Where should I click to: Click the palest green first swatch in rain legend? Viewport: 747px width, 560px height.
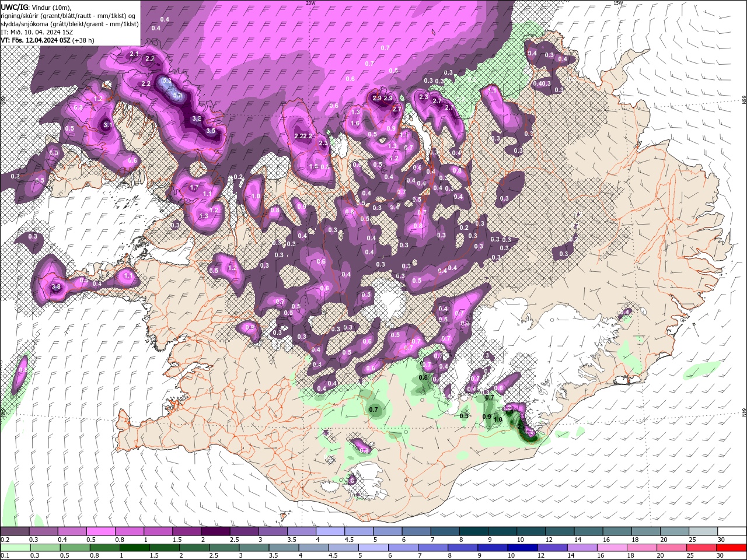coord(15,548)
